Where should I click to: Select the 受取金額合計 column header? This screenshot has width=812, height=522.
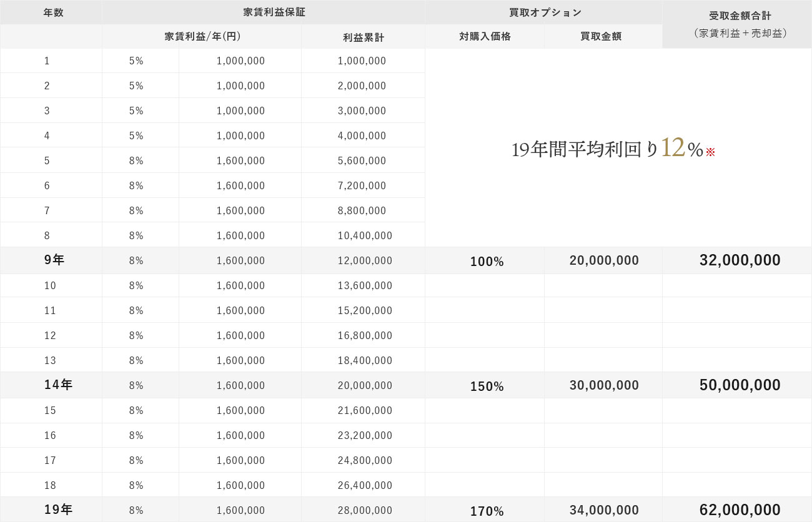point(740,16)
